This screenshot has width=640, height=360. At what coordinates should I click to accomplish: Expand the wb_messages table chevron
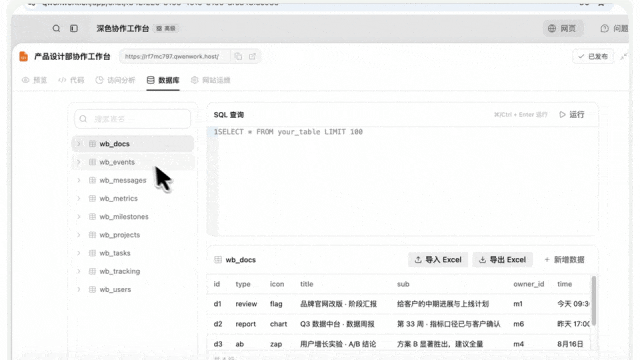point(79,180)
